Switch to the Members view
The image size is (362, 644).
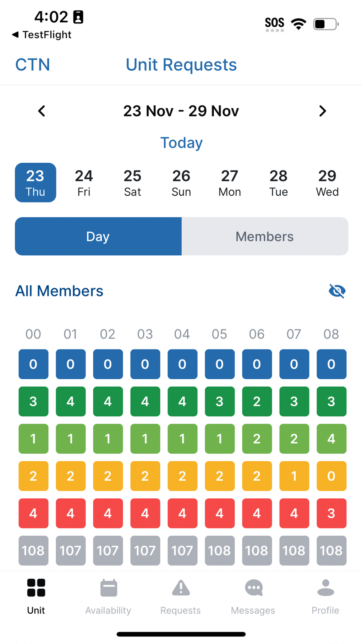[264, 236]
